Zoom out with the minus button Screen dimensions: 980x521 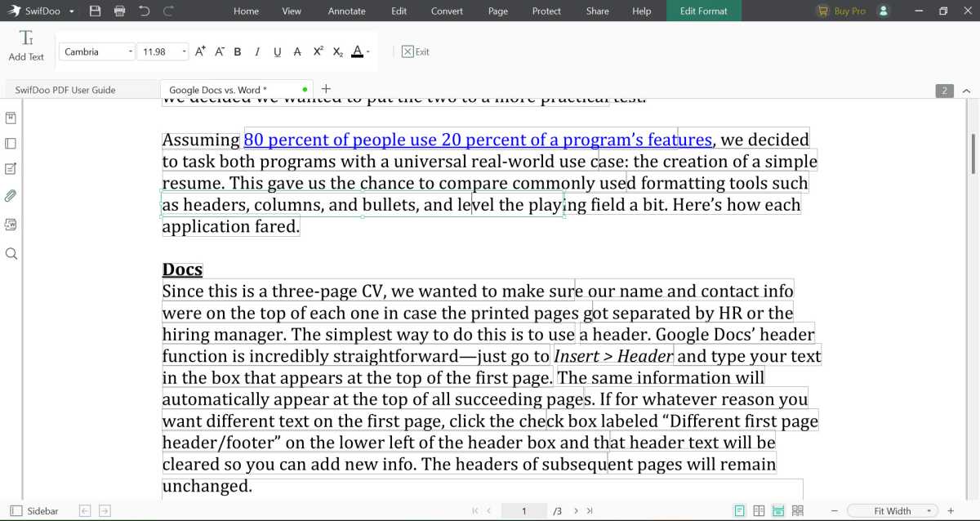(834, 510)
